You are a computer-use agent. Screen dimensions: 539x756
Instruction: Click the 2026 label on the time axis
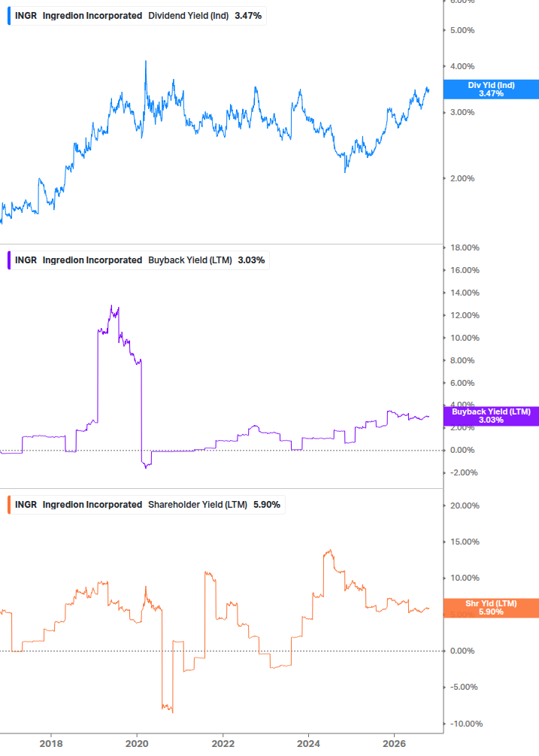(x=394, y=743)
